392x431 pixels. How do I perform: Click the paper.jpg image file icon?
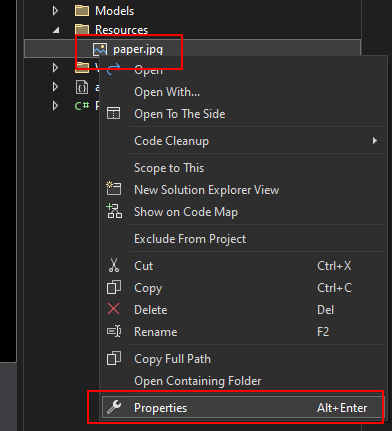point(100,49)
